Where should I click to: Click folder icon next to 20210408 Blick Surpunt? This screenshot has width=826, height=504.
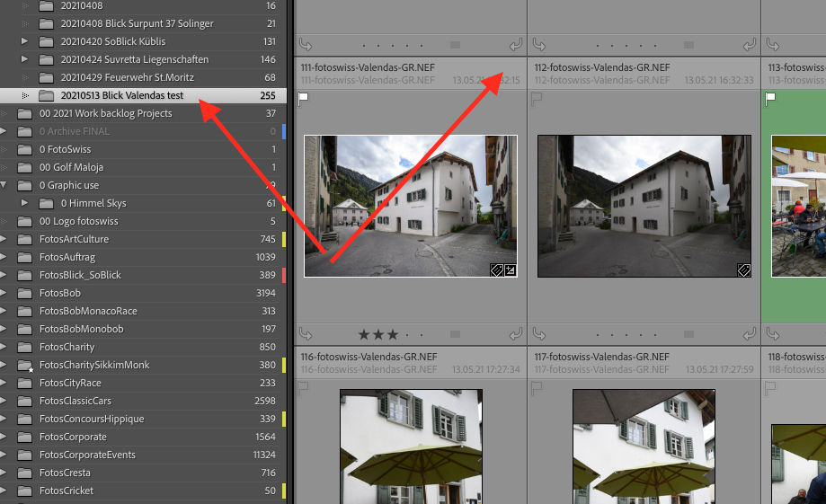pyautogui.click(x=47, y=23)
